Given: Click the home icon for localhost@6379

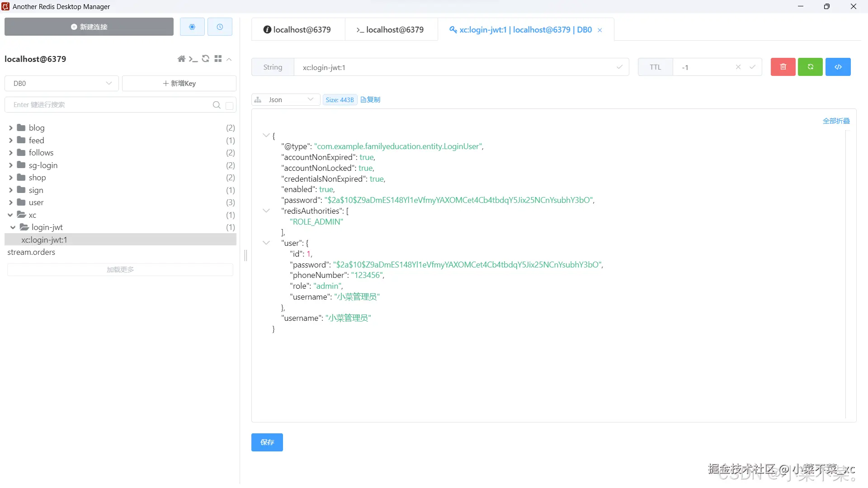Looking at the screenshot, I should 181,59.
